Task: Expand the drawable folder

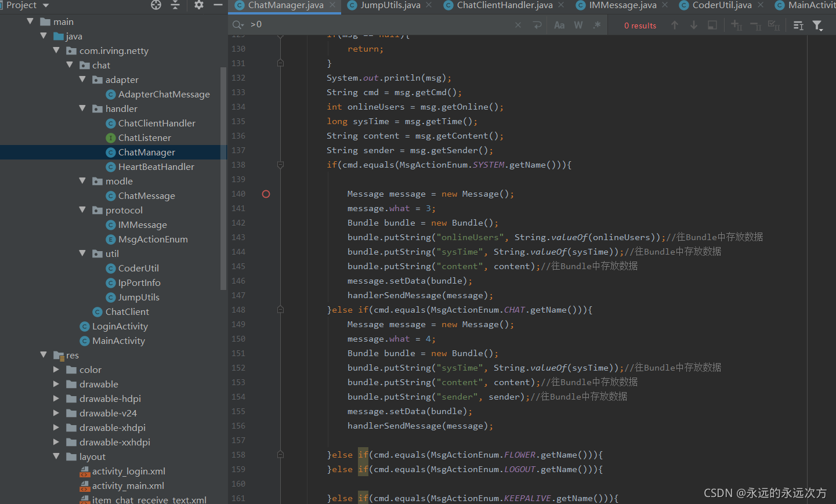Action: coord(56,384)
